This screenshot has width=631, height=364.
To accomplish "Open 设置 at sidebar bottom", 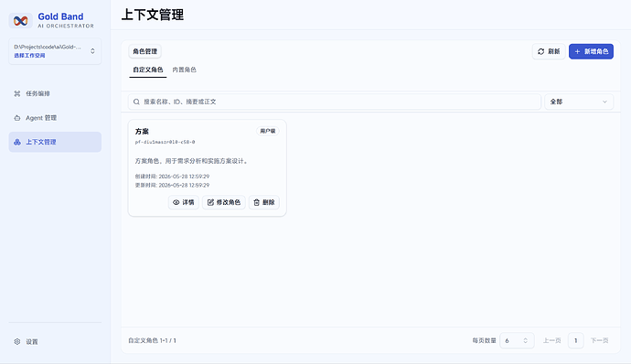I will (55, 341).
